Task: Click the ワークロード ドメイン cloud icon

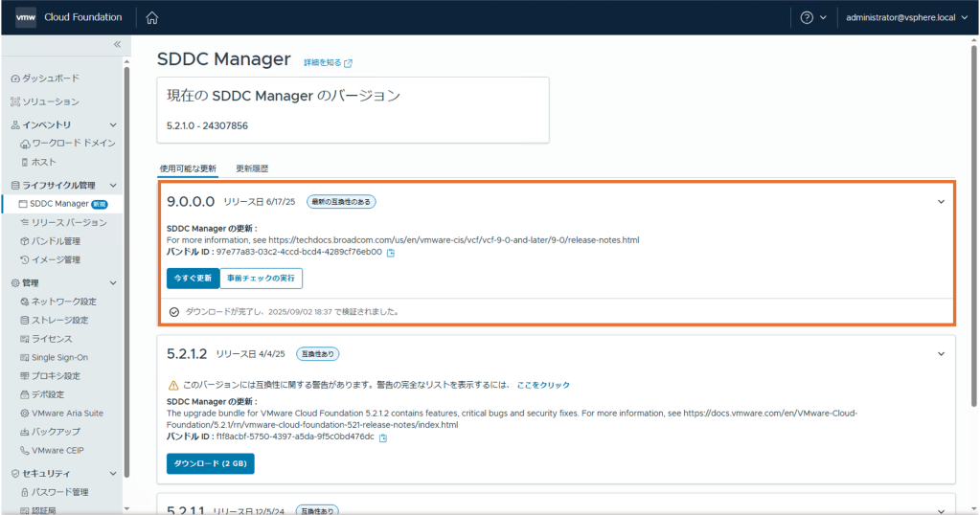Action: 25,144
